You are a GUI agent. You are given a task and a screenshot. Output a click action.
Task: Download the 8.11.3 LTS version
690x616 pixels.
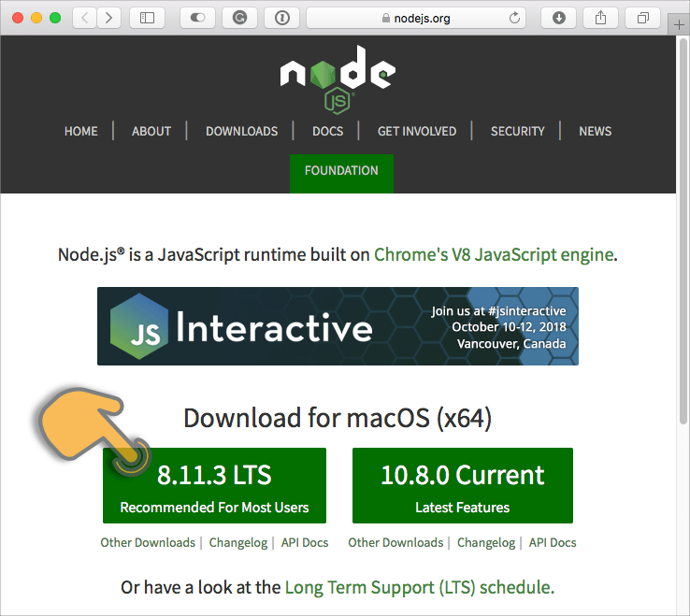click(214, 486)
